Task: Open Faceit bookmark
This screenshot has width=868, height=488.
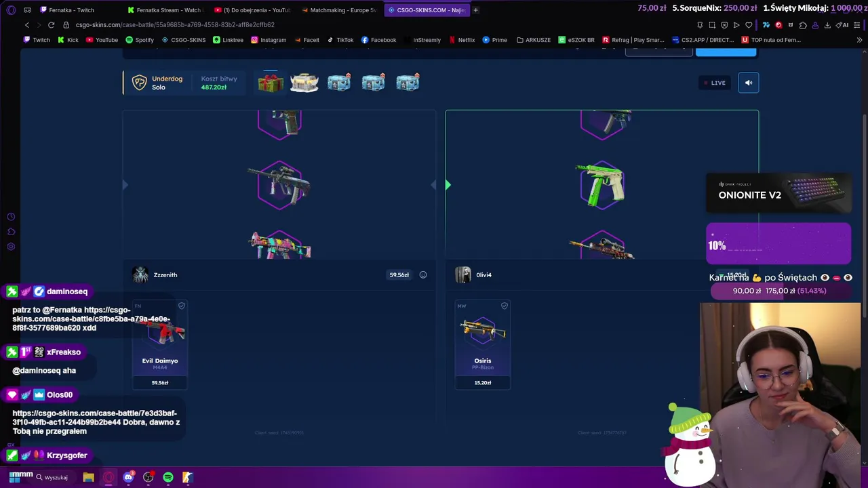Action: (307, 40)
